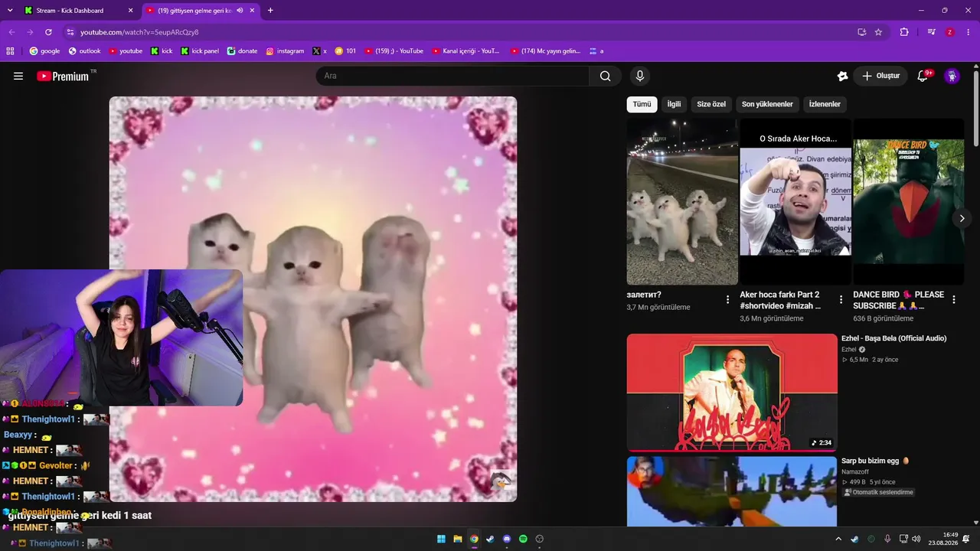
Task: Open Chrome media controls button
Action: coord(931,32)
